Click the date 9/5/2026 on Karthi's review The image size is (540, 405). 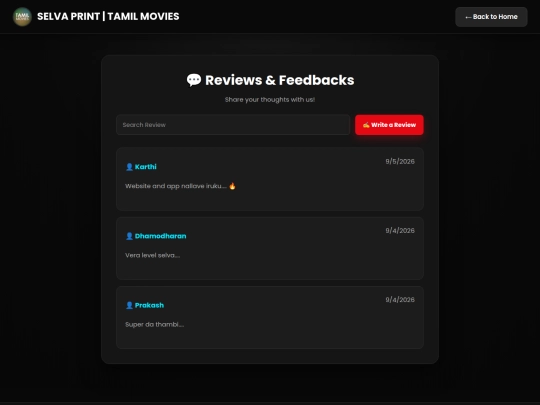pos(400,162)
